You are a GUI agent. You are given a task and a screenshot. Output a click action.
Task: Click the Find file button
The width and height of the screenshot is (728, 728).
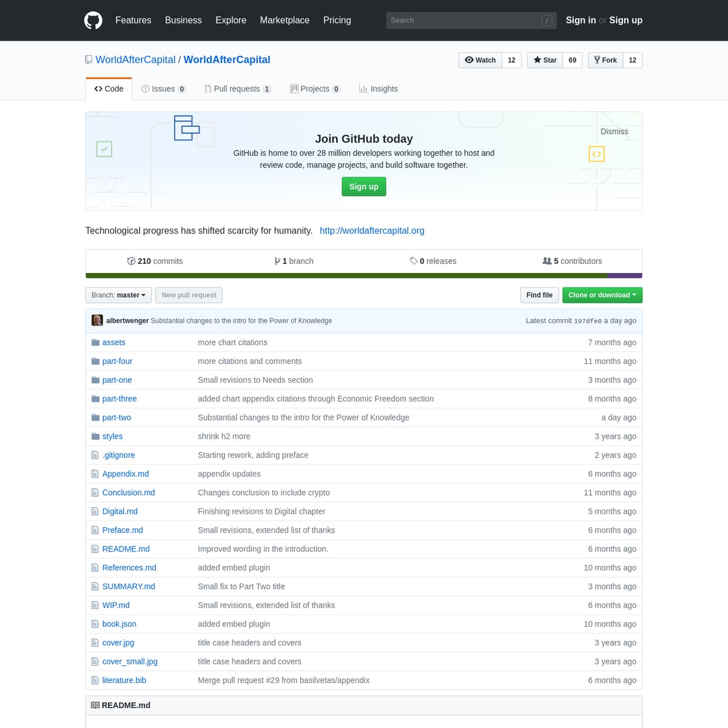539,295
